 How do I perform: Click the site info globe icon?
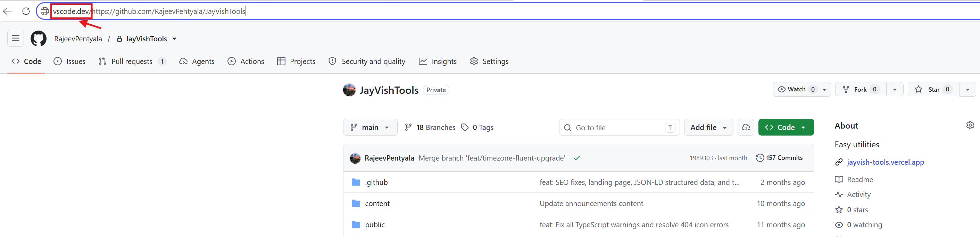point(44,11)
